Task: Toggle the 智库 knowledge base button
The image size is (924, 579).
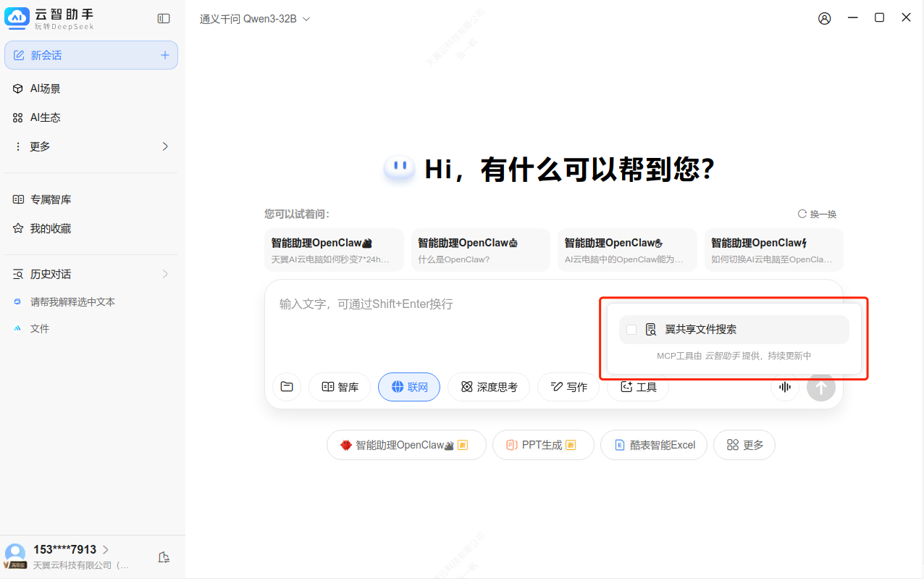Action: pos(340,387)
